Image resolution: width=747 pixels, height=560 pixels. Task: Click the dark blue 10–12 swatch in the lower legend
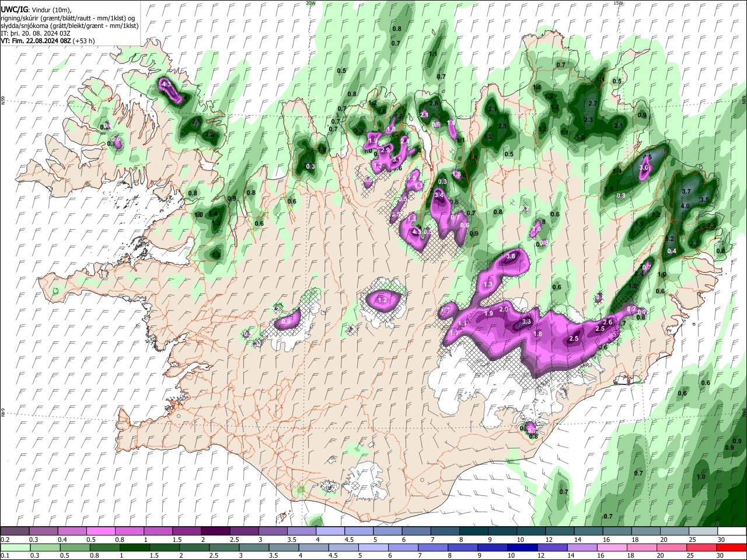tap(523, 547)
